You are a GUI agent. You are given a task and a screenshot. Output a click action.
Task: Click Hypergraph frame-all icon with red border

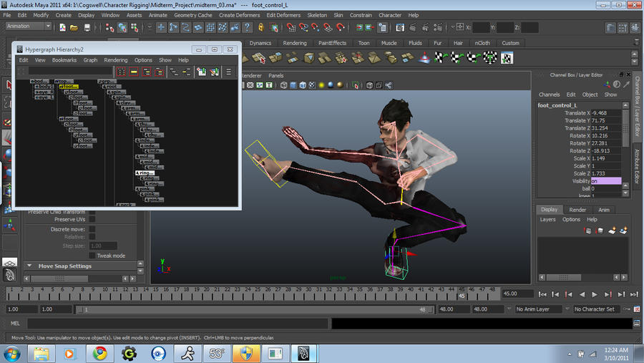tap(121, 72)
